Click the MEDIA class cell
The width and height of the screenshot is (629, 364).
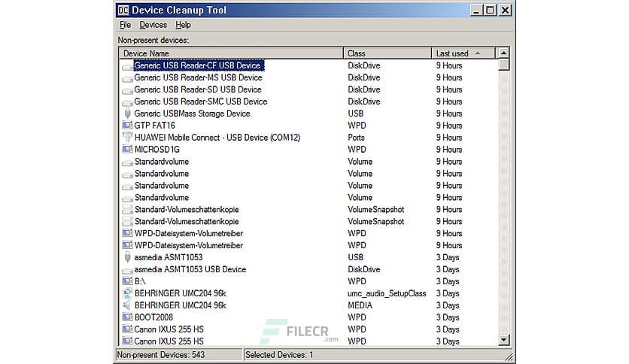[360, 305]
